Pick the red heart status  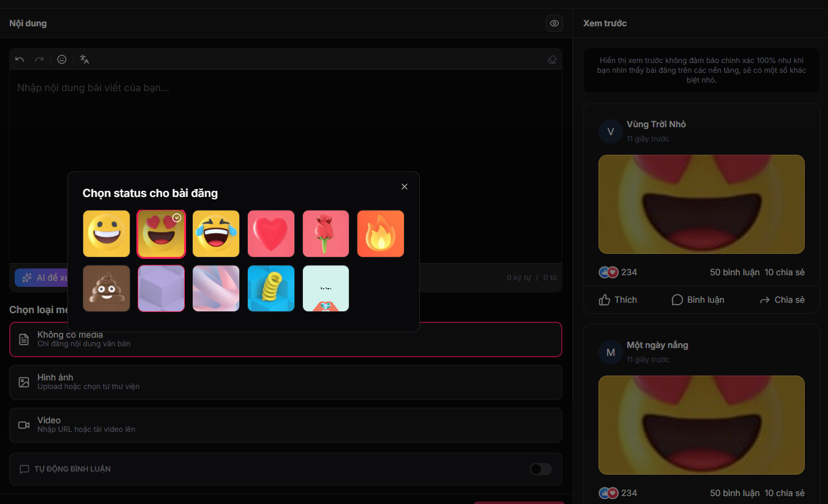tap(271, 234)
